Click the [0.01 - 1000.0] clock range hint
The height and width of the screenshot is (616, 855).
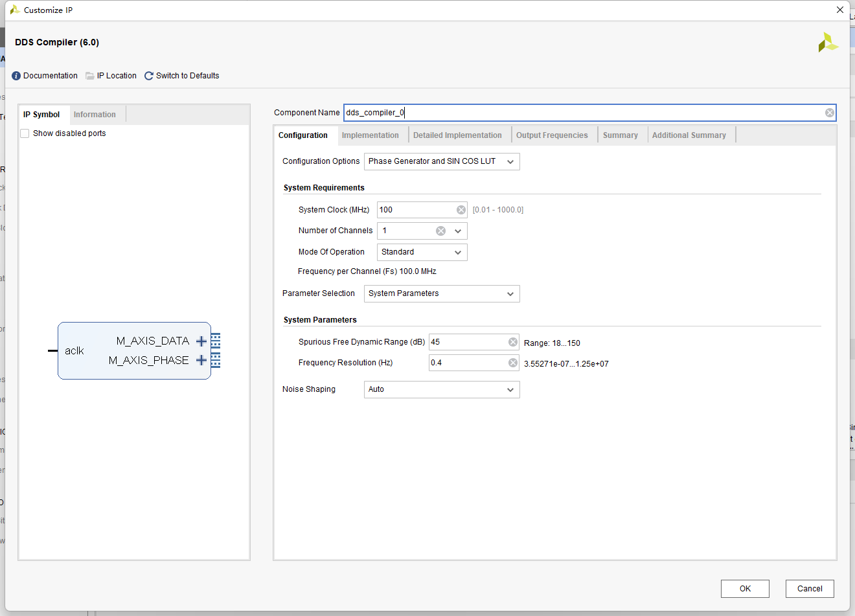(498, 210)
